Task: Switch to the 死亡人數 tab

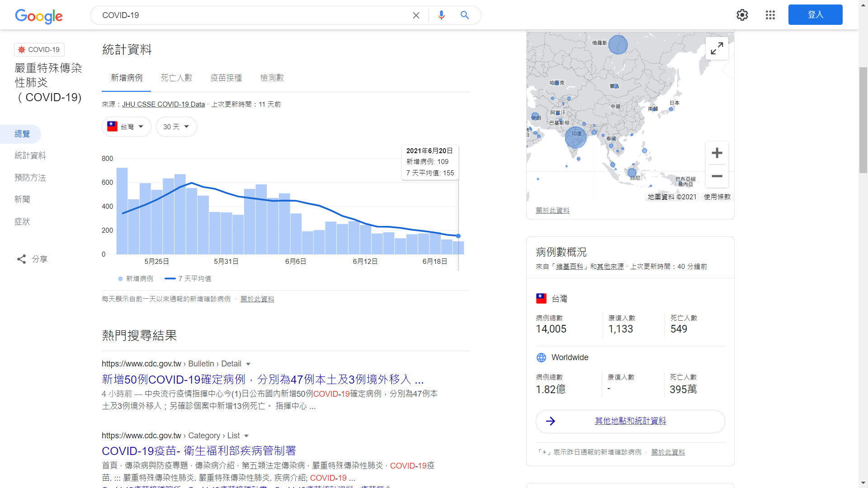Action: [x=176, y=78]
